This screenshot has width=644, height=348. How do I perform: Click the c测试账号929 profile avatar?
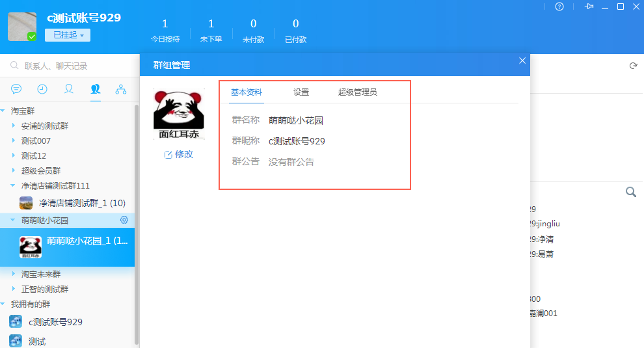[x=22, y=27]
